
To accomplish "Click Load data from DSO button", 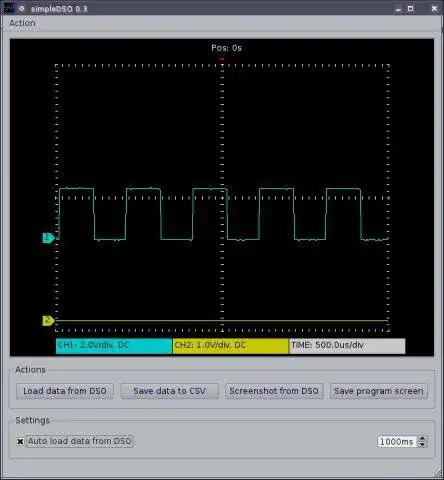I will click(x=65, y=391).
